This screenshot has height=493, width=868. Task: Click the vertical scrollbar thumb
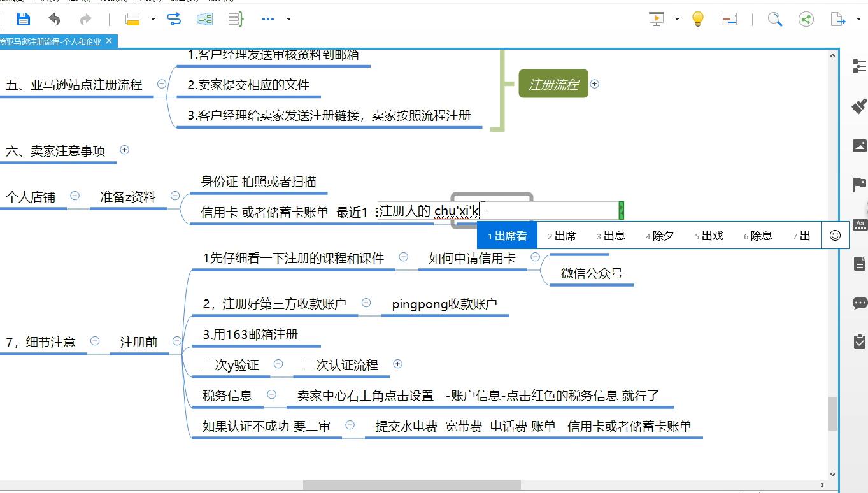point(832,413)
